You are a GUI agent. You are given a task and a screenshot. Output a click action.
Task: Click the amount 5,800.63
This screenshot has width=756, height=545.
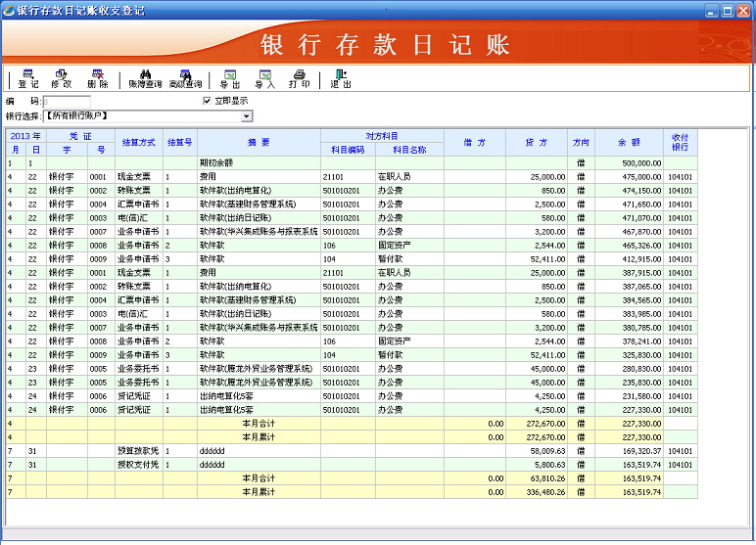click(537, 465)
